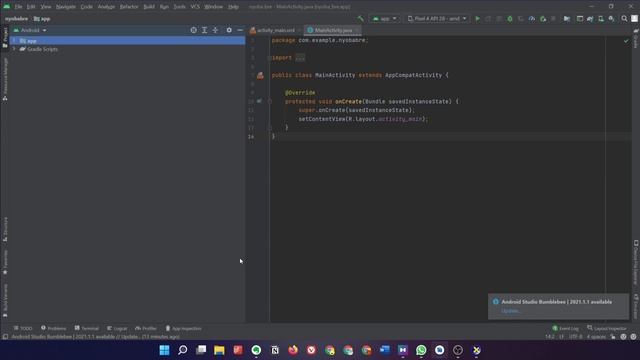Open the Device Manager toolbar icon

(601, 19)
